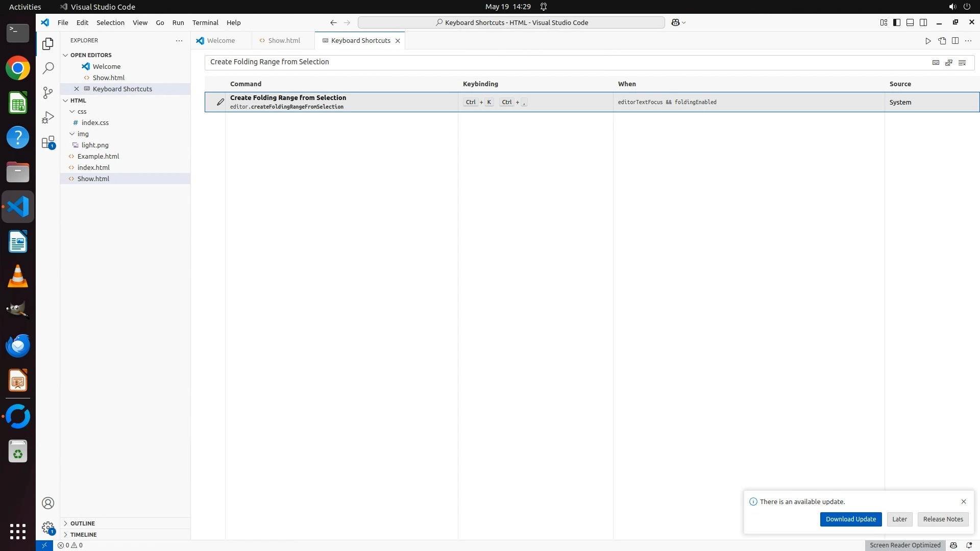Open the Search view in activity bar
Screen dimensions: 980x551
point(48,68)
